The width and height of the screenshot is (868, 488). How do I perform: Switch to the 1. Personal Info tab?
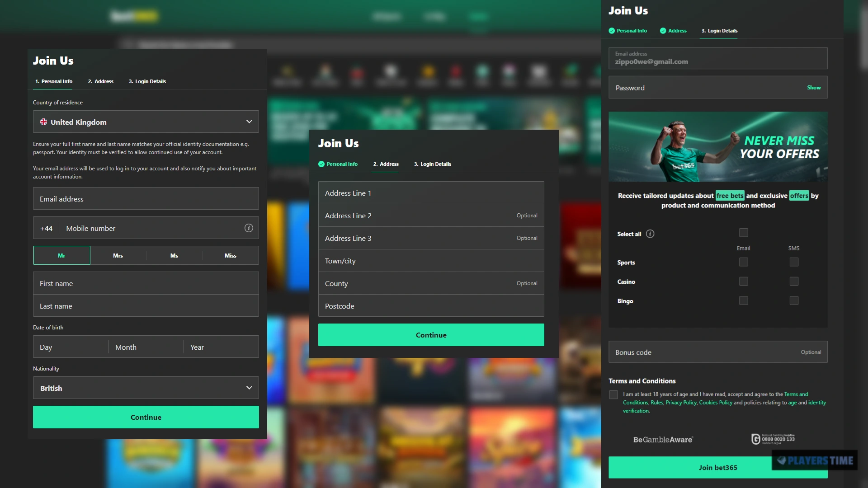tap(54, 81)
